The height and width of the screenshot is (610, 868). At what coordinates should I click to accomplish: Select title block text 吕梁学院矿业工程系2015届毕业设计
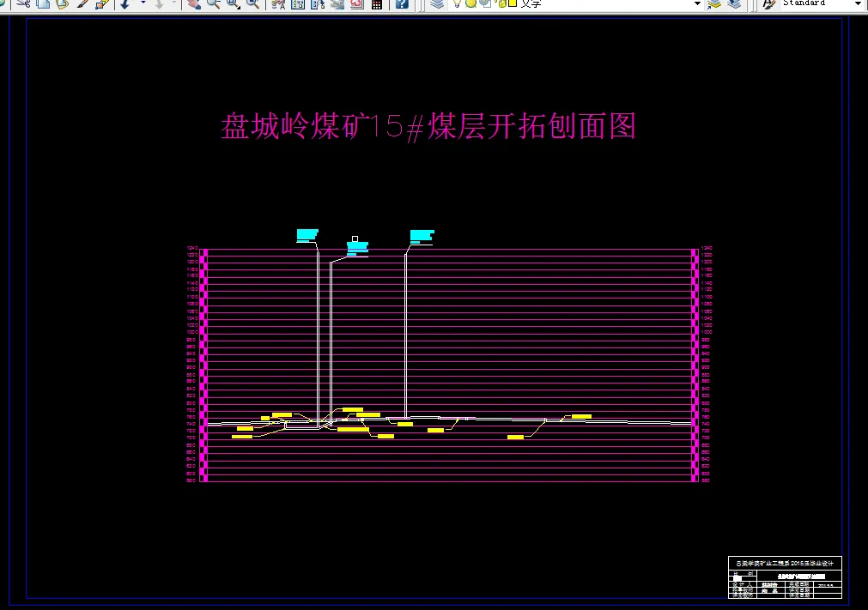(x=785, y=563)
